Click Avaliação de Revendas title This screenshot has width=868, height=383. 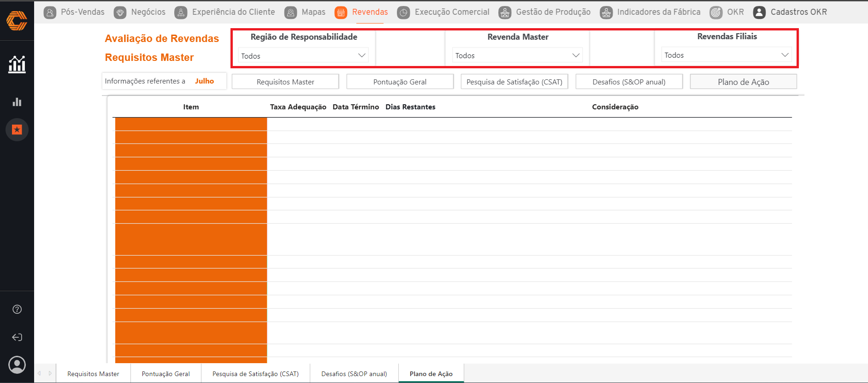tap(162, 39)
